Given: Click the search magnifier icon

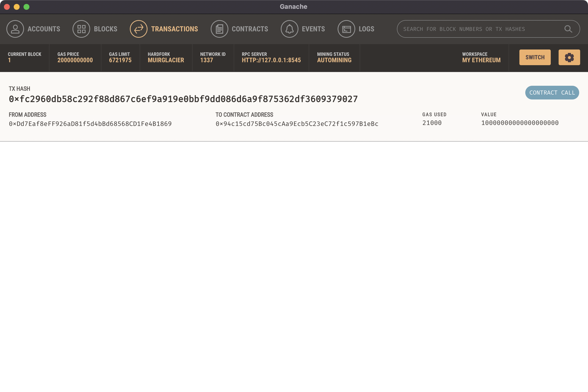Looking at the screenshot, I should (568, 29).
